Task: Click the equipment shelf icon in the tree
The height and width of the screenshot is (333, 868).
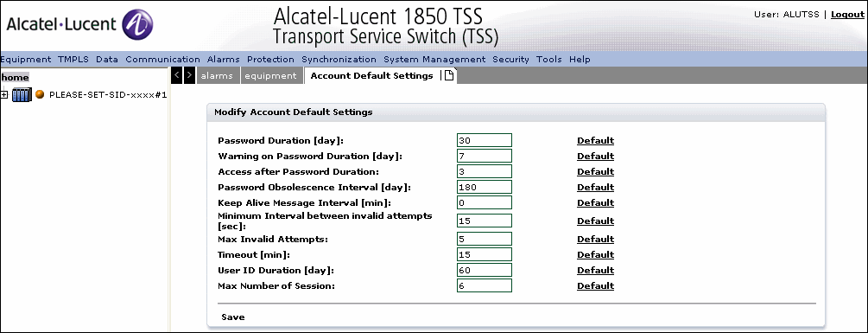Action: (x=22, y=95)
